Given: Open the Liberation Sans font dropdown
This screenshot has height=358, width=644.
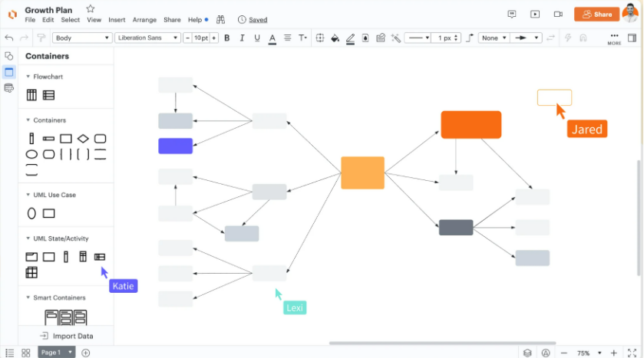Looking at the screenshot, I should (147, 38).
